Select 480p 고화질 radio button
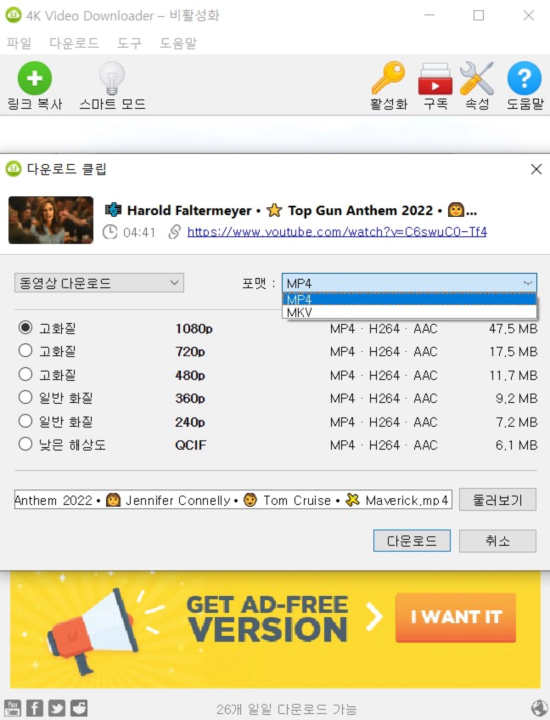Image resolution: width=550 pixels, height=720 pixels. click(x=25, y=374)
